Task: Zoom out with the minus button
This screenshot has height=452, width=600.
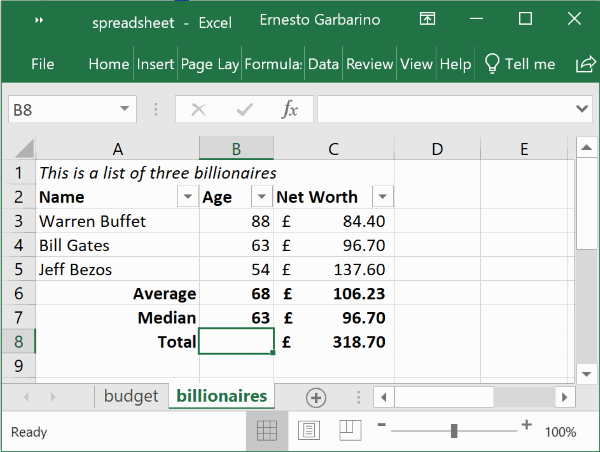Action: (382, 424)
